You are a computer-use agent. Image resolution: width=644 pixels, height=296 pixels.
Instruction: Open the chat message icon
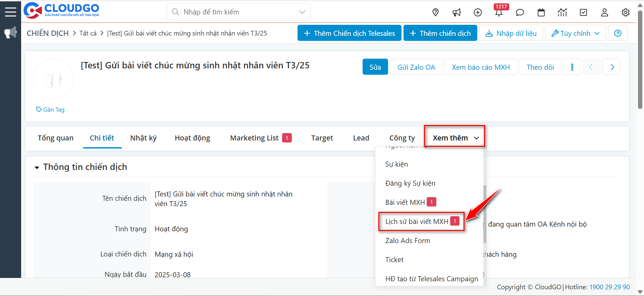point(520,12)
